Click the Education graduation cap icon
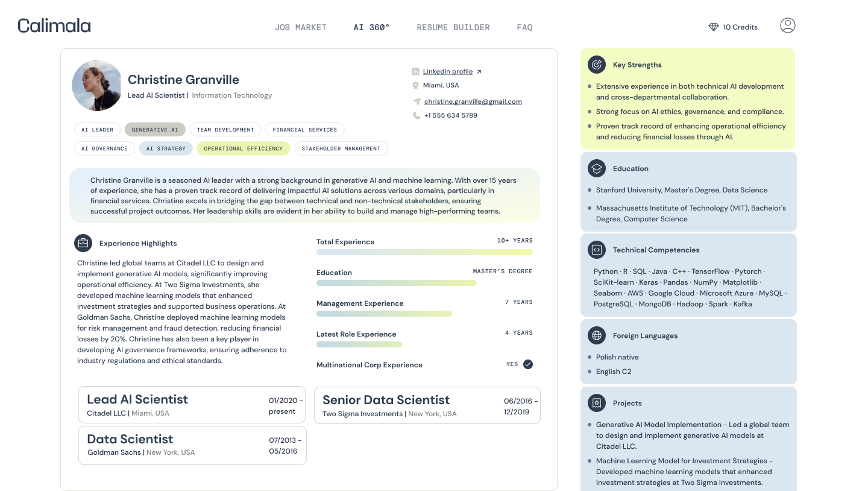Screen dimensions: 868x491 click(597, 168)
